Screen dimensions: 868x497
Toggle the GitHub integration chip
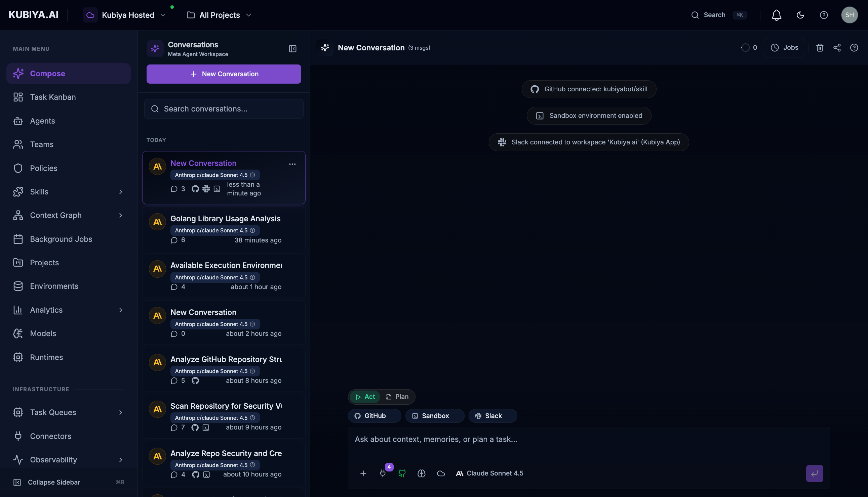374,416
